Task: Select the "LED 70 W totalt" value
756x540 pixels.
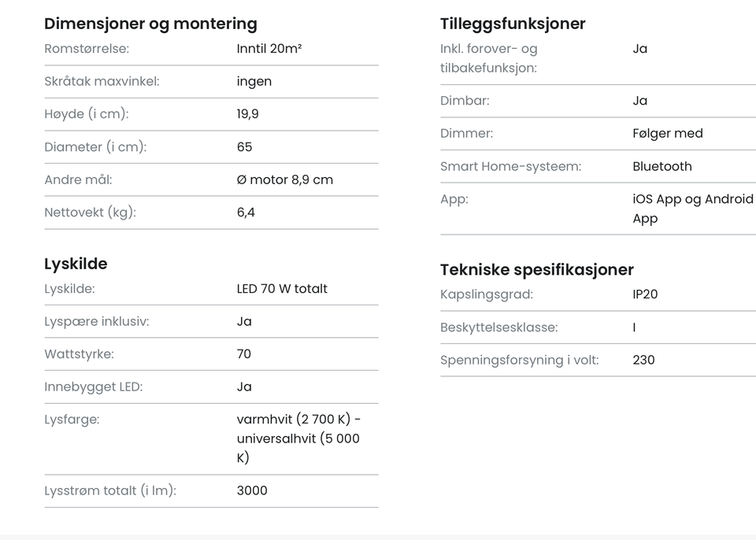Action: (x=282, y=289)
